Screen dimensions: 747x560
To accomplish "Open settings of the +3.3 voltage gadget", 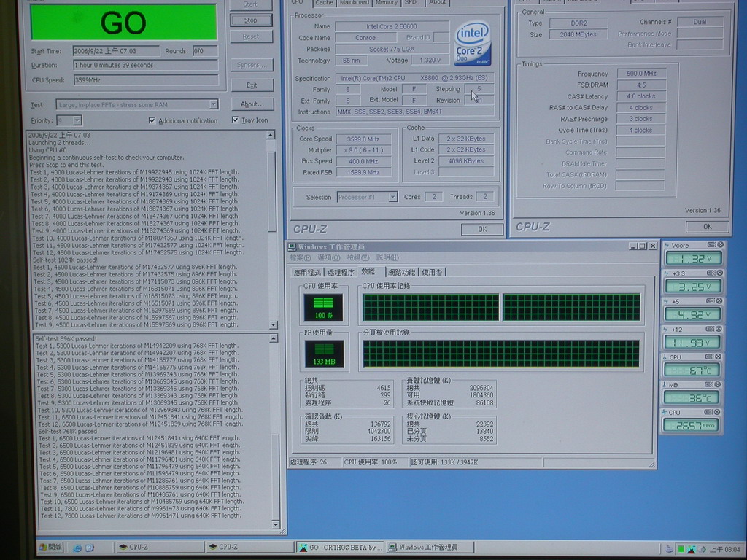I will [711, 273].
